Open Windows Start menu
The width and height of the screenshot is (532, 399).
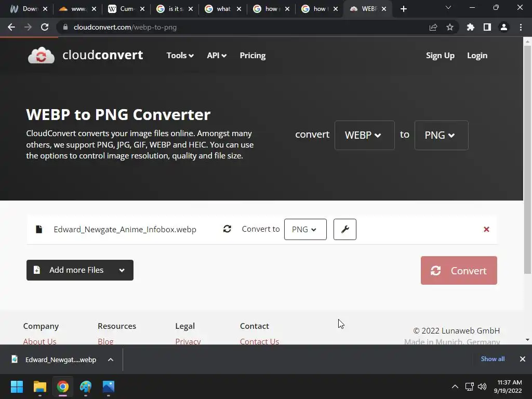click(17, 387)
